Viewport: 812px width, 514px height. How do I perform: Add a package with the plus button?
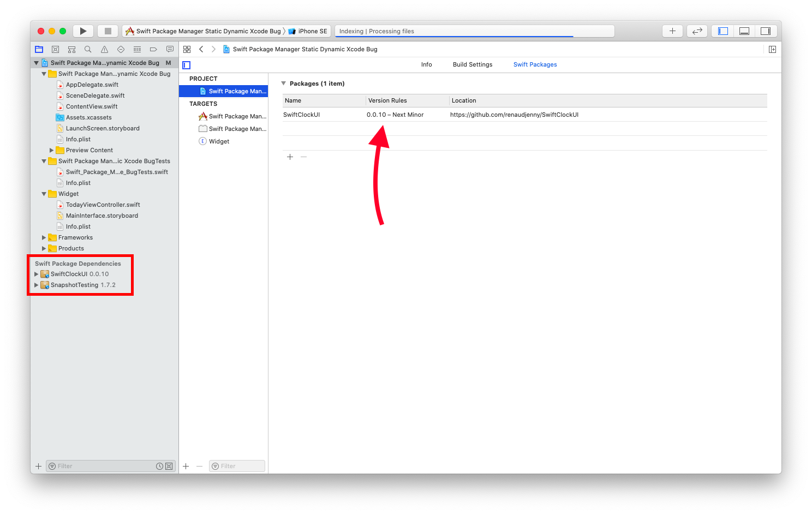[290, 157]
